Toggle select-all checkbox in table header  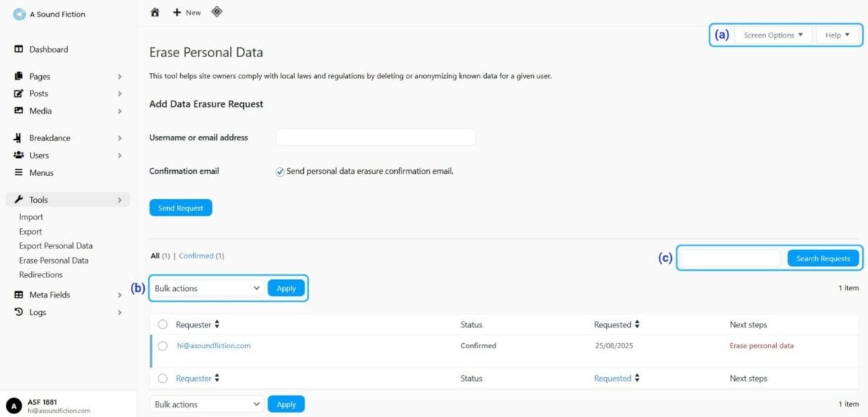coord(163,324)
